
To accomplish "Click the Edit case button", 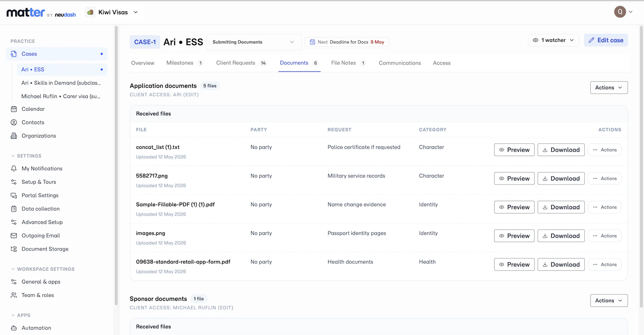I will coord(606,40).
